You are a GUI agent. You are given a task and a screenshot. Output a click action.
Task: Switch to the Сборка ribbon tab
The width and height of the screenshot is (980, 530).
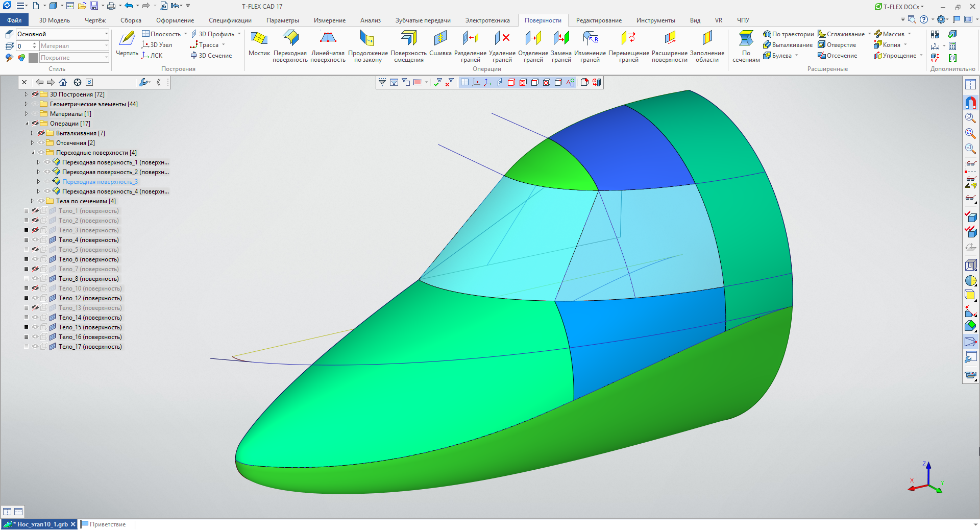point(131,20)
